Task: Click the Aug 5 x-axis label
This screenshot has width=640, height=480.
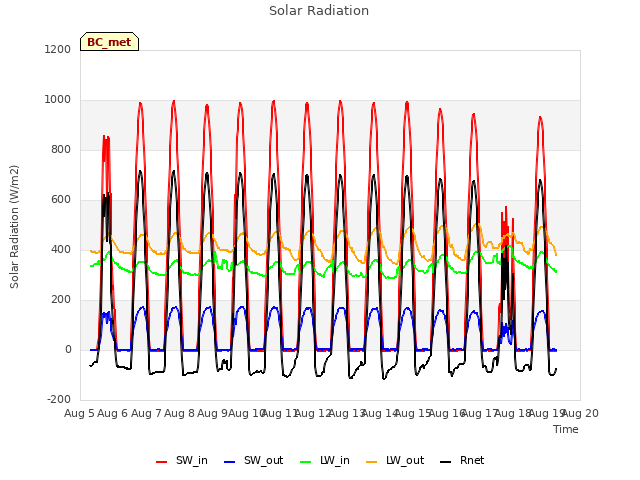Action: (79, 413)
